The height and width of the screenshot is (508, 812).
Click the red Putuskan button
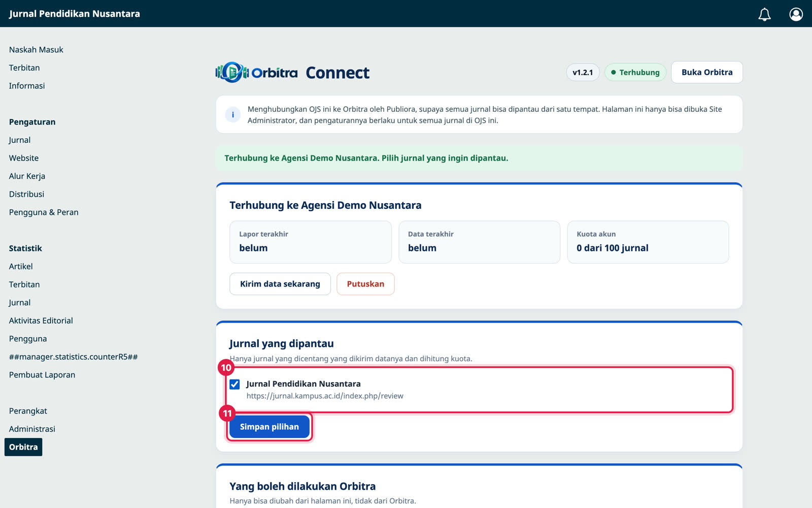pyautogui.click(x=365, y=284)
